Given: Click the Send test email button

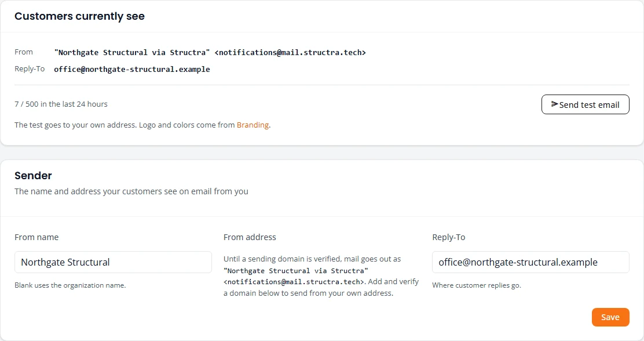Looking at the screenshot, I should 586,104.
